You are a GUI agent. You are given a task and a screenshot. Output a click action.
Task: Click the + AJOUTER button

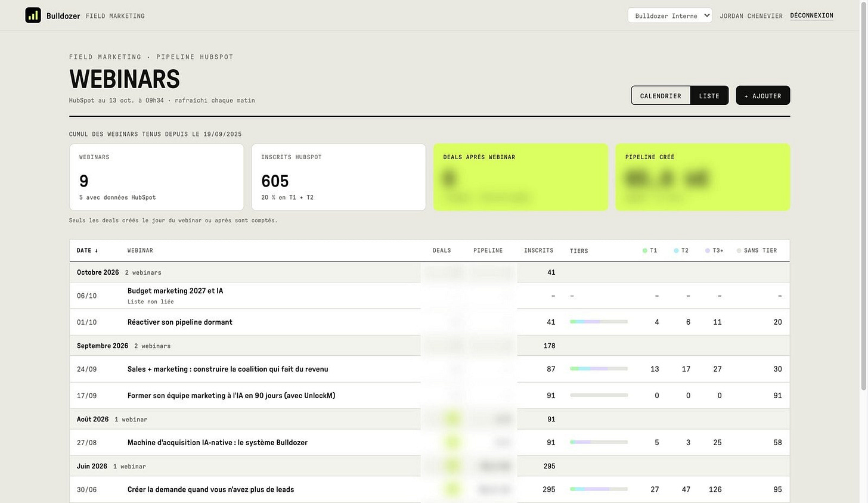[763, 95]
